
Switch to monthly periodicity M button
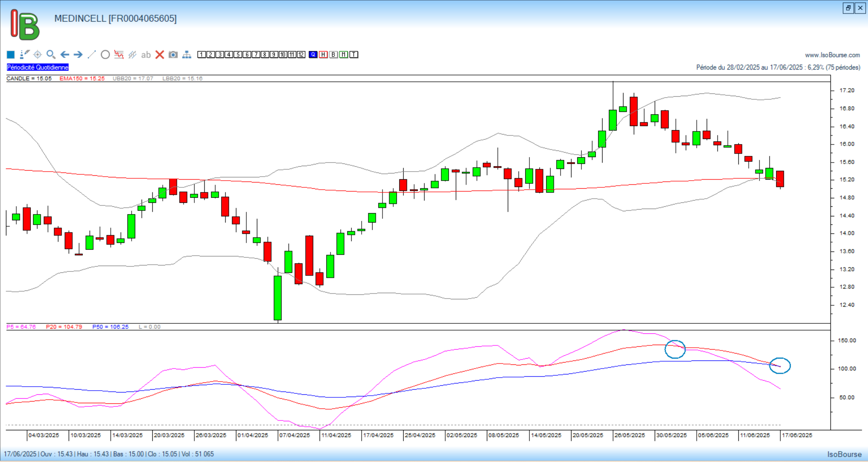coord(344,55)
